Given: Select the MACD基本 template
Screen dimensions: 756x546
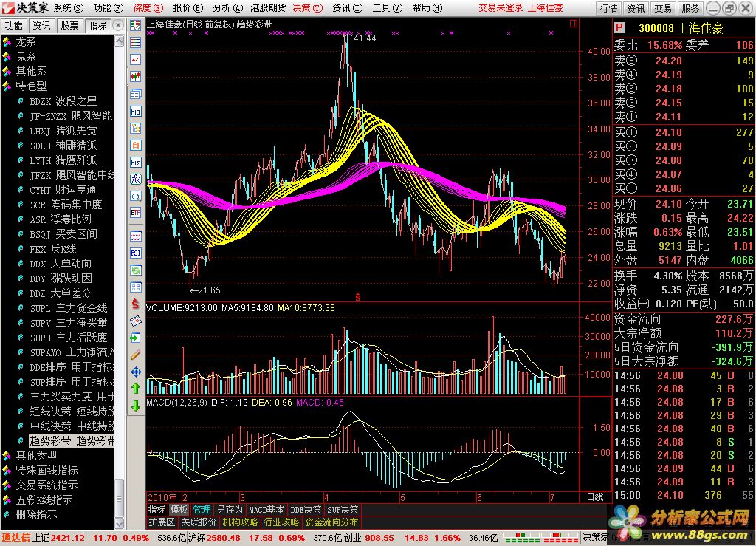Looking at the screenshot, I should pos(266,509).
